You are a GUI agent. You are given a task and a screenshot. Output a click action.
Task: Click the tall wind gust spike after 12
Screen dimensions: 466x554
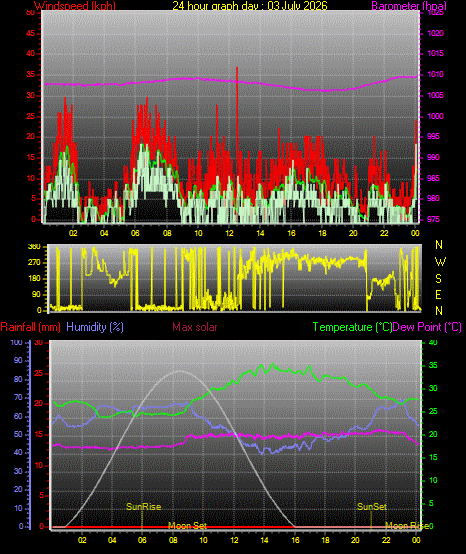click(237, 106)
